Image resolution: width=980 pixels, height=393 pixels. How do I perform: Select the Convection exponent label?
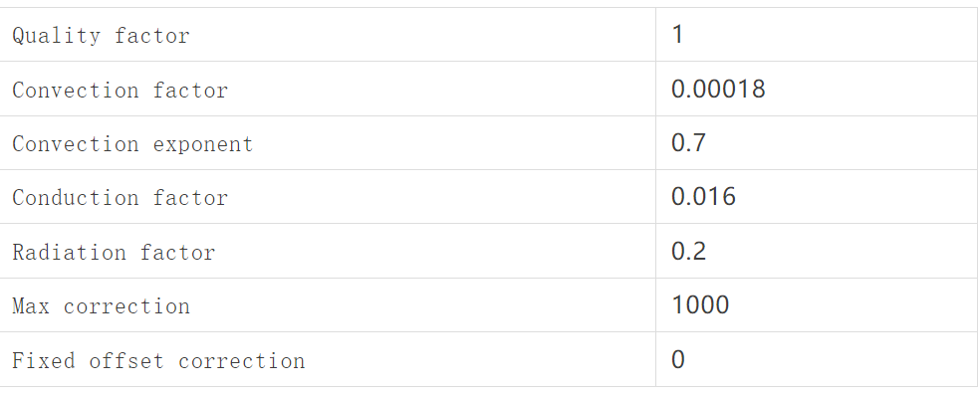point(132,144)
